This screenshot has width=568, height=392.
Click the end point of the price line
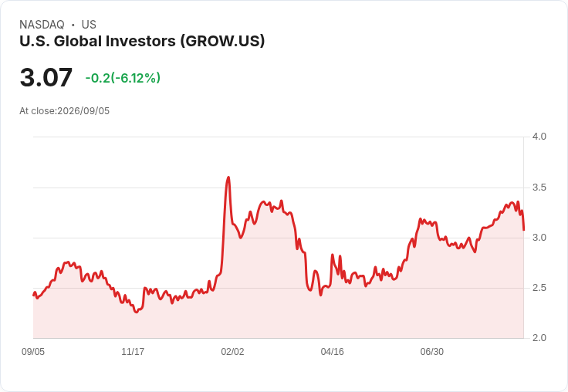point(524,230)
